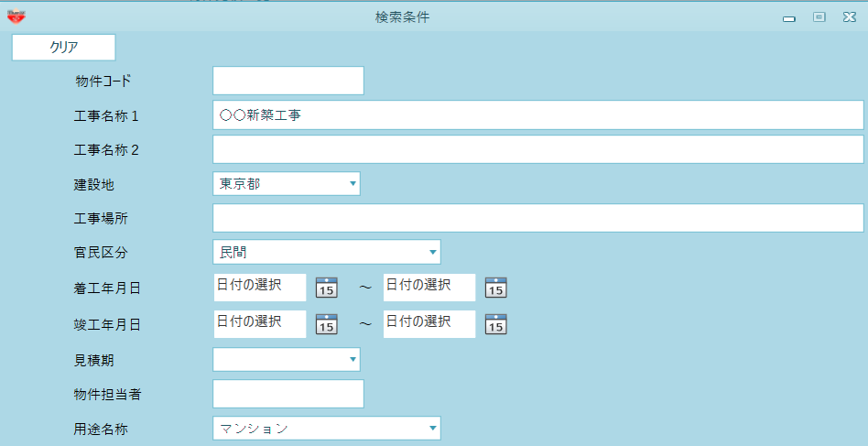Expand the empty 見積期 dropdown
Viewport: 868px width, 446px height.
tap(287, 360)
